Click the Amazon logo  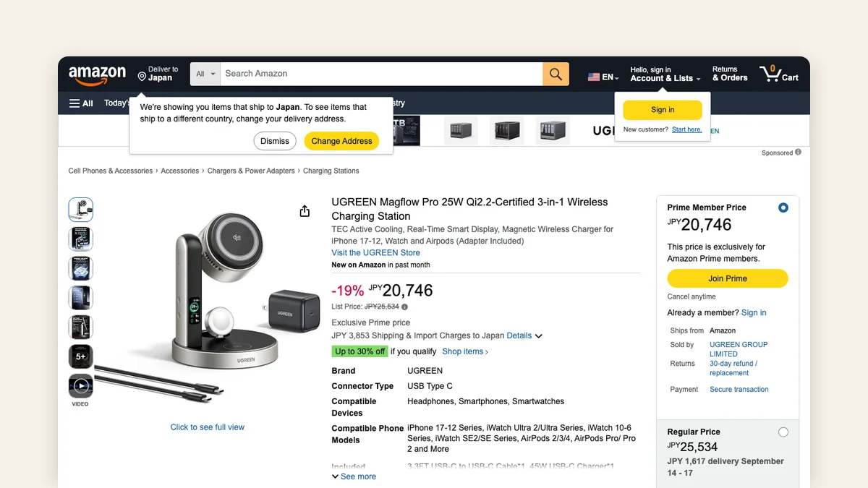point(98,74)
